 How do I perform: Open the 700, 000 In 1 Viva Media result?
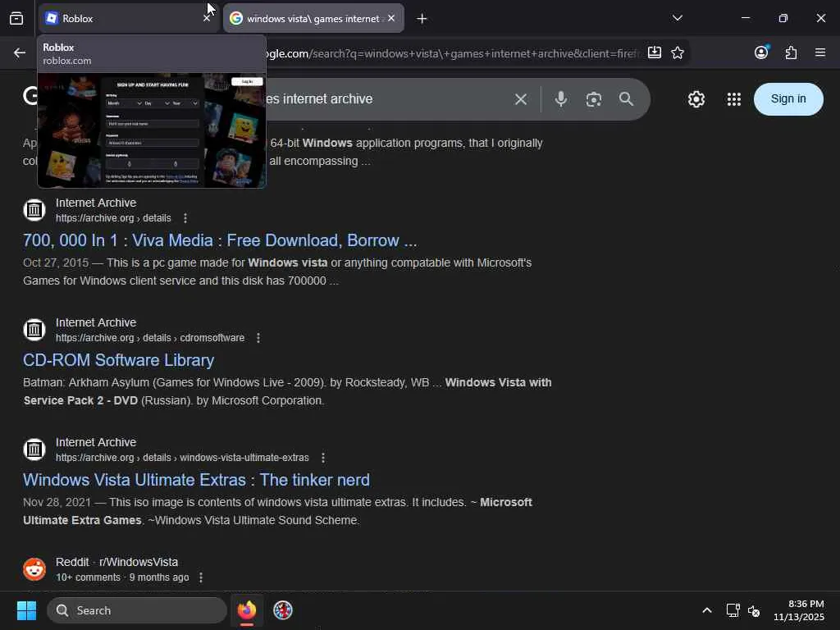click(x=220, y=240)
